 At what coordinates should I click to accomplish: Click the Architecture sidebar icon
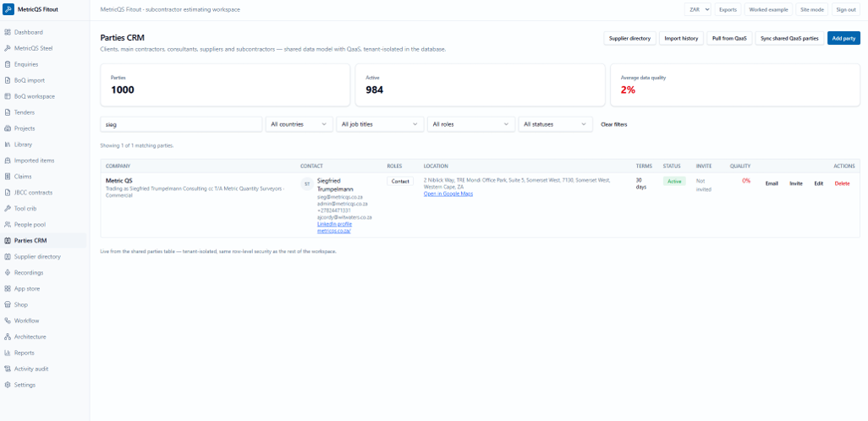8,337
